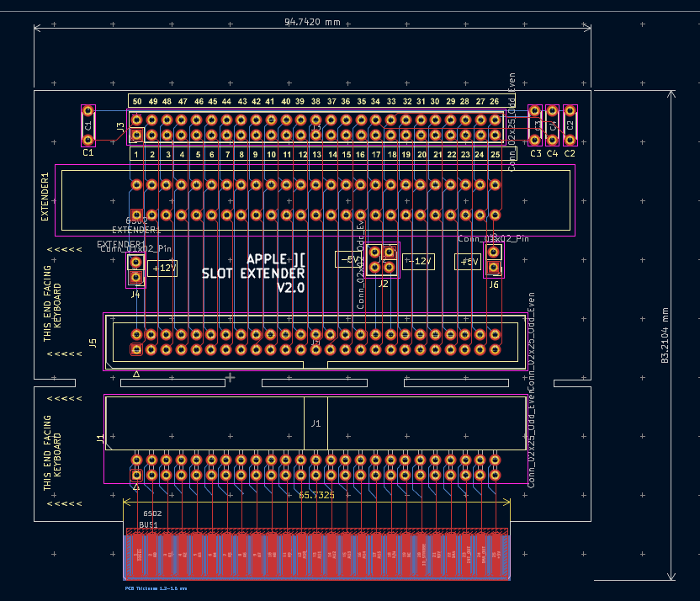Click the -12V boxed label
700x601 pixels.
[x=418, y=261]
